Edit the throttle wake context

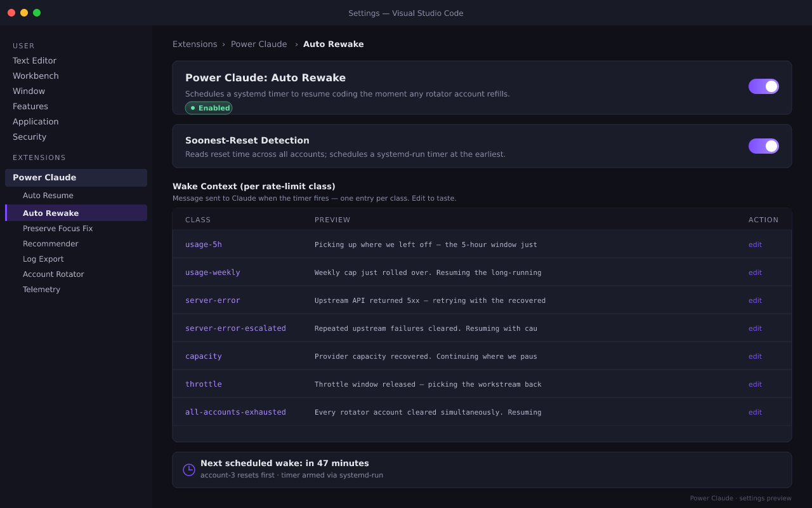click(x=755, y=384)
